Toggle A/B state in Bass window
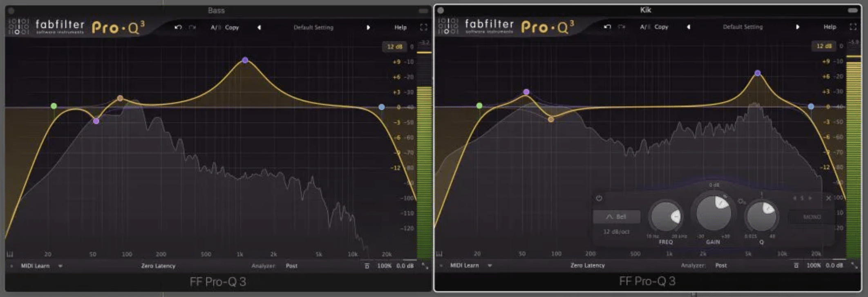Image resolution: width=868 pixels, height=297 pixels. tap(215, 27)
